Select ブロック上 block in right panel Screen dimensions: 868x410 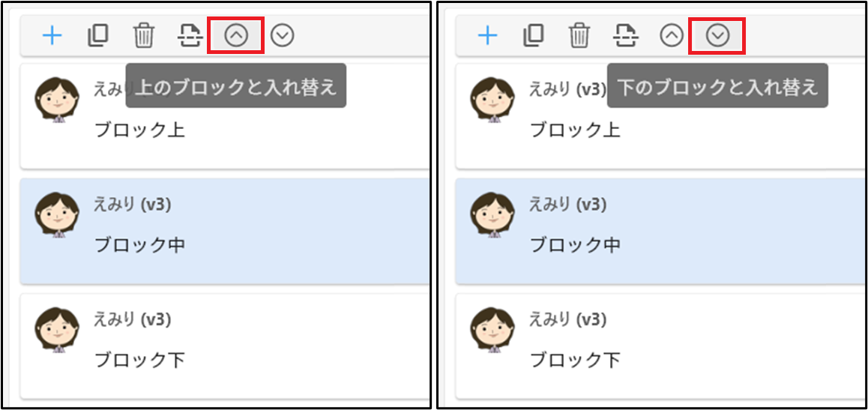tap(662, 117)
